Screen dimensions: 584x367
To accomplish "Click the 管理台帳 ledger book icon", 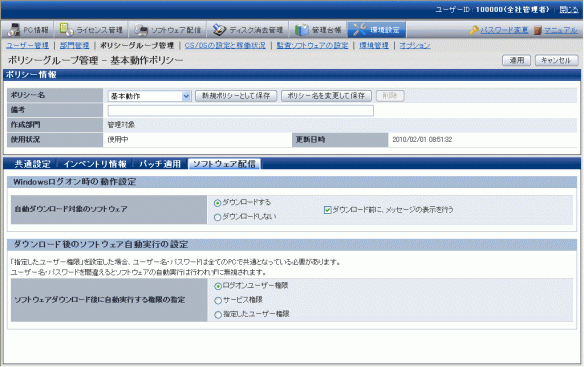I will point(301,30).
